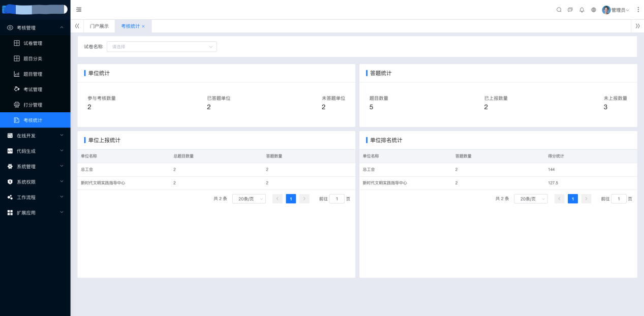Click the 127.5 score cell
The width and height of the screenshot is (644, 316).
point(553,183)
